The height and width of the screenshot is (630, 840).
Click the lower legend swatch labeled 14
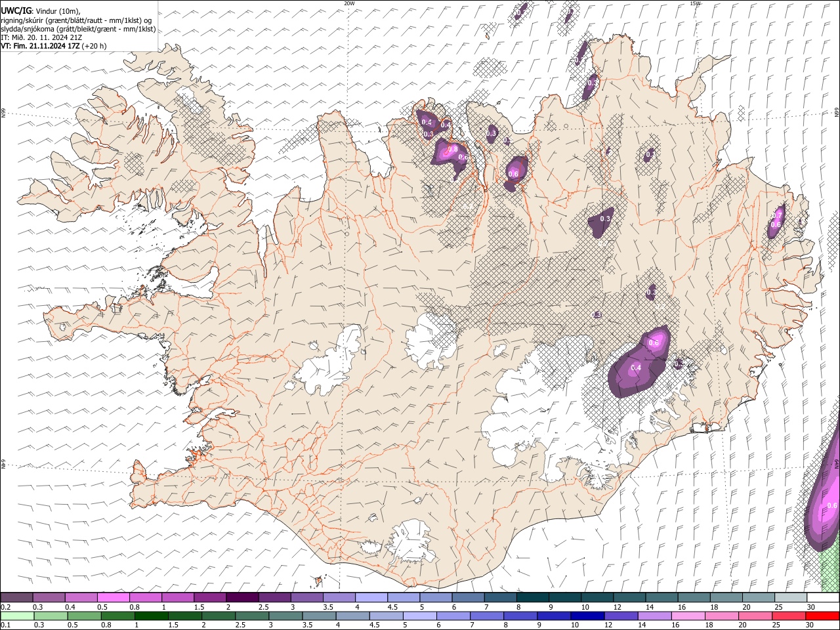click(654, 616)
